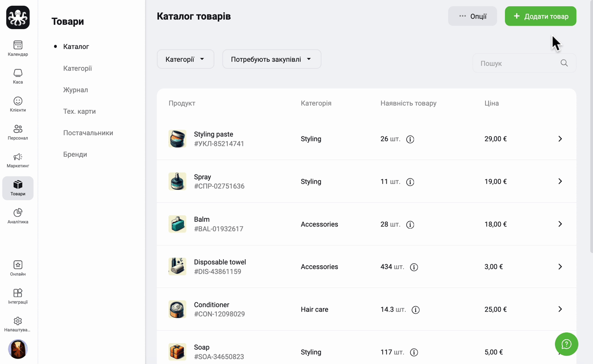The image size is (593, 364).
Task: Open Журнал in Товари menu
Action: (76, 90)
